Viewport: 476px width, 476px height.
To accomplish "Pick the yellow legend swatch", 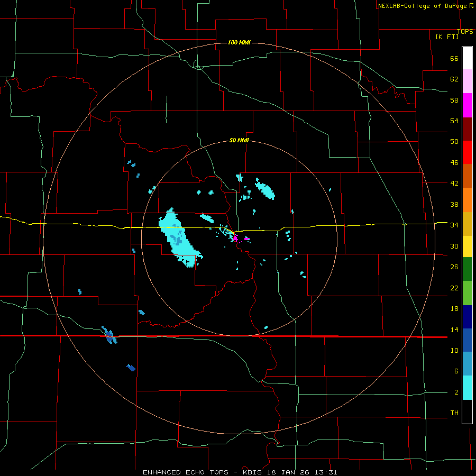I will click(x=467, y=246).
